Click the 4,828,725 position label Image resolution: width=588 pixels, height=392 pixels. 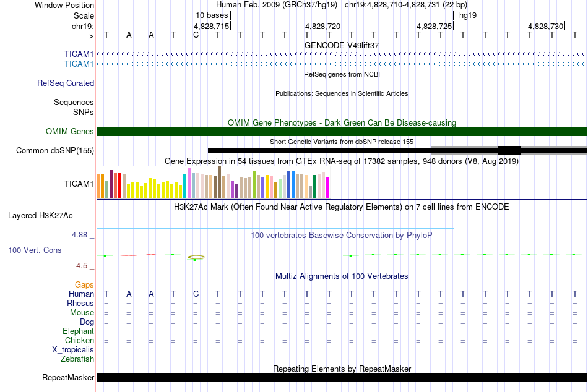[434, 26]
